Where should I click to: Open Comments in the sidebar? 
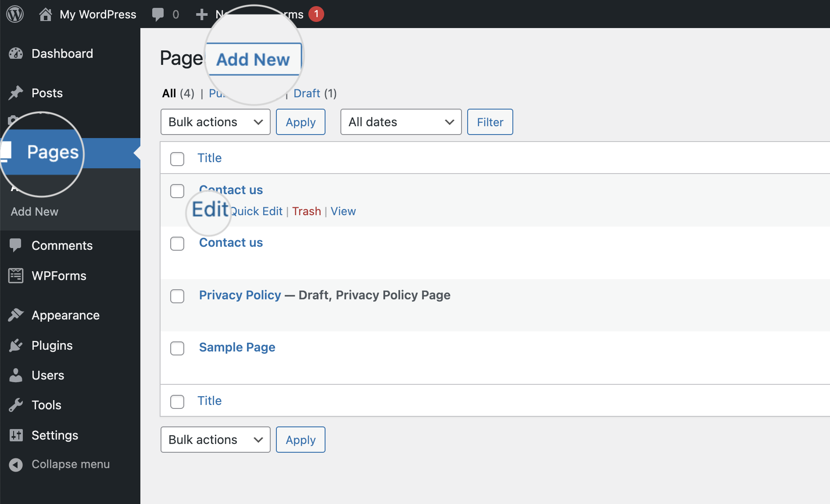click(62, 245)
